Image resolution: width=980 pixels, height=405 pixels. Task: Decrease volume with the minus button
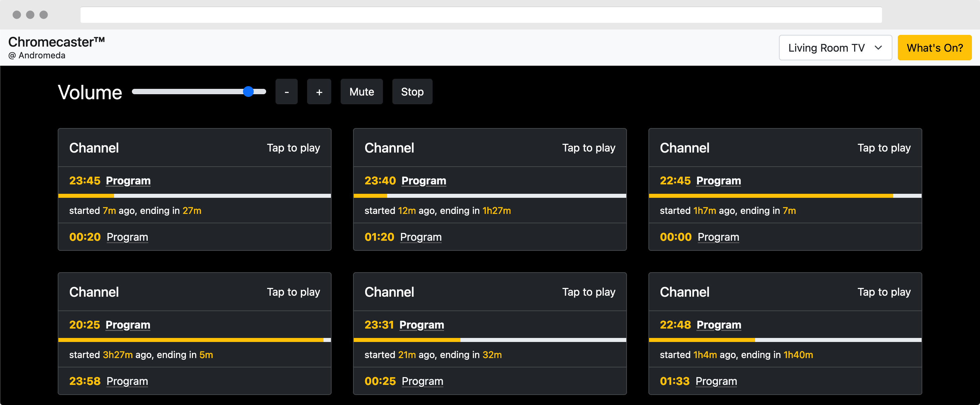coord(287,92)
